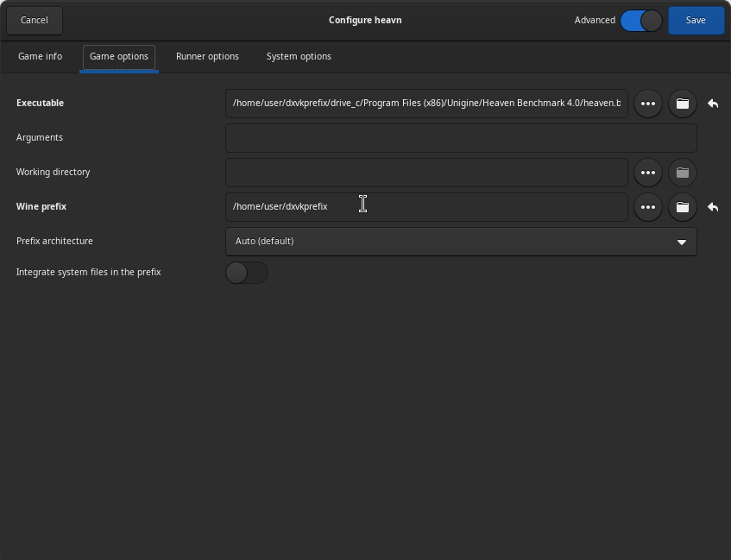The height and width of the screenshot is (560, 731).
Task: Click the Configure heavn title
Action: [365, 21]
